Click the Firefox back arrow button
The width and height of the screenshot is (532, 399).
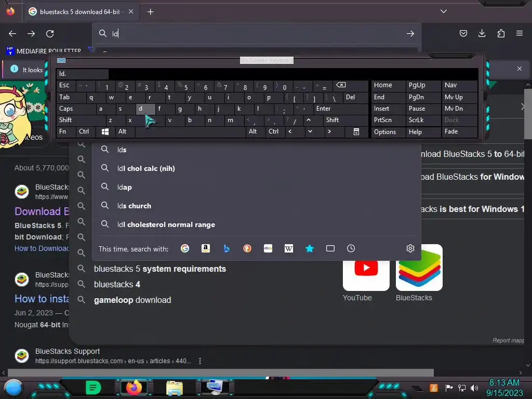[x=12, y=34]
